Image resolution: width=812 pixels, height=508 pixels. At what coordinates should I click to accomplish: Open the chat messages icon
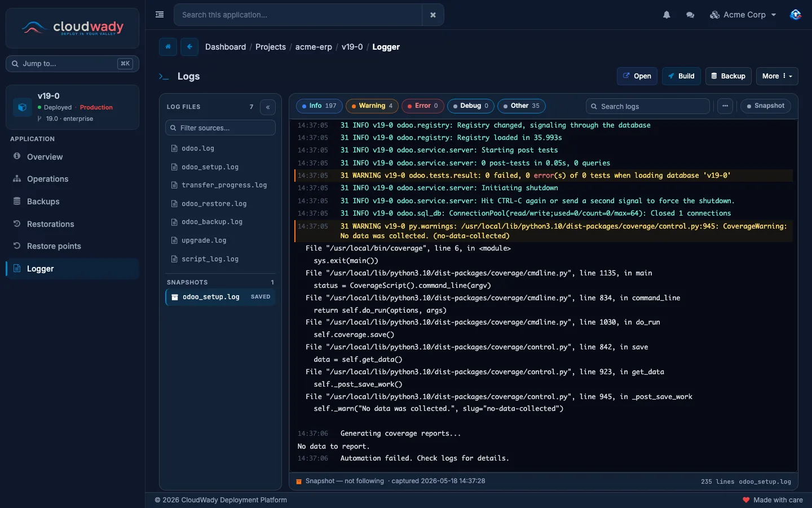pyautogui.click(x=690, y=15)
